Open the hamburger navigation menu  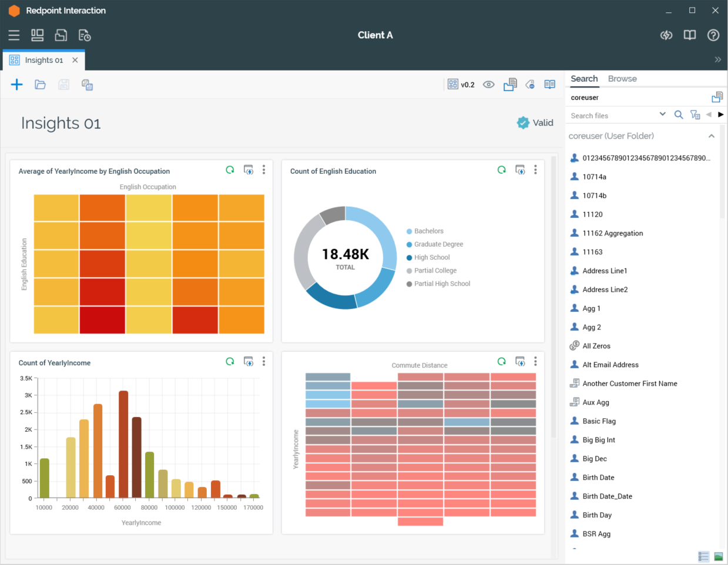14,35
